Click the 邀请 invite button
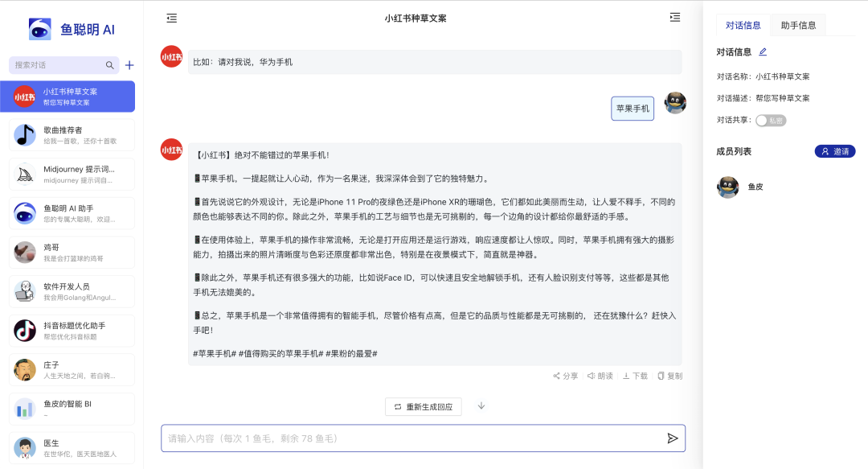868x469 pixels. click(835, 151)
